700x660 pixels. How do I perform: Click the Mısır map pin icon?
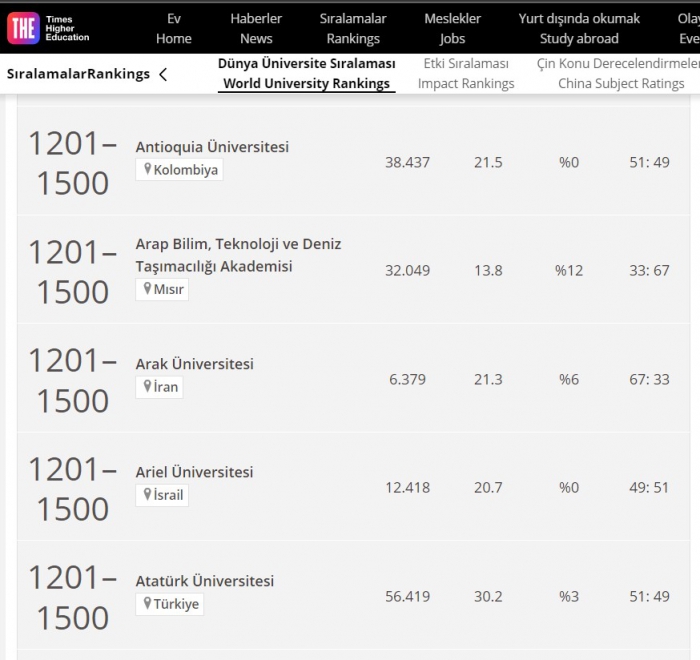(x=147, y=288)
